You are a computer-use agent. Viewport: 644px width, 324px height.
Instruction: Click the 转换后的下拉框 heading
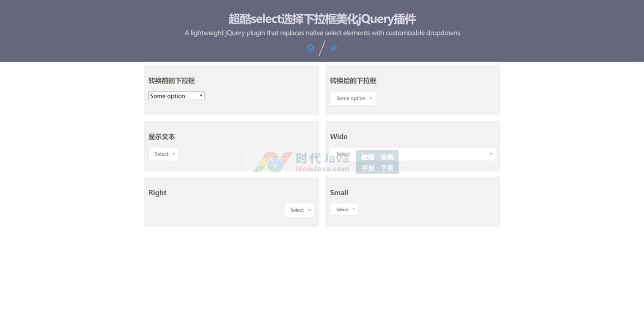click(353, 81)
